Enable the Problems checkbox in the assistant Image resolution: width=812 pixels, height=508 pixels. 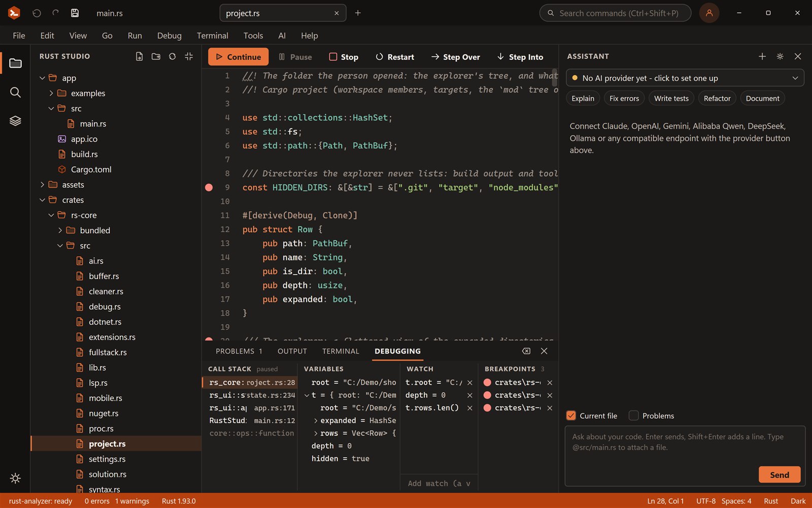pyautogui.click(x=633, y=416)
